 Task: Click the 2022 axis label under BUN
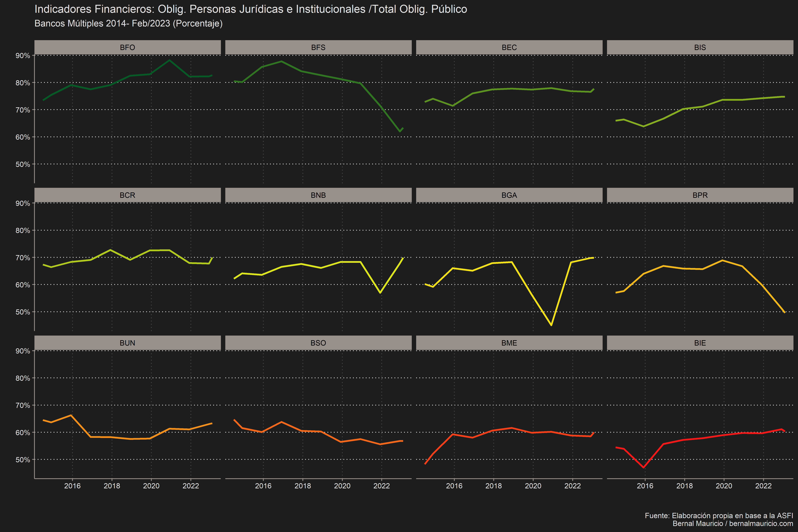[191, 486]
